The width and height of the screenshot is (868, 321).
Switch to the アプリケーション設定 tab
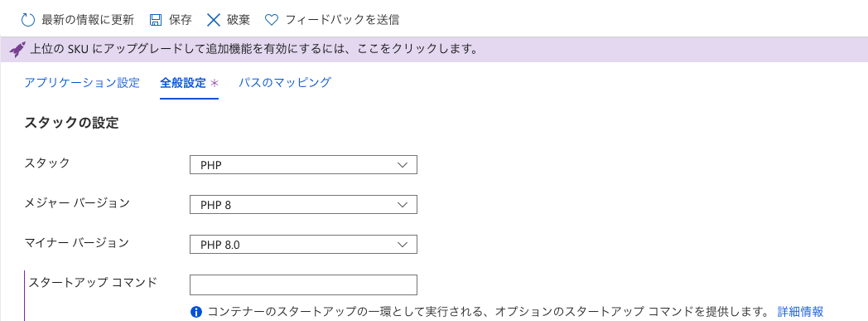pos(82,83)
